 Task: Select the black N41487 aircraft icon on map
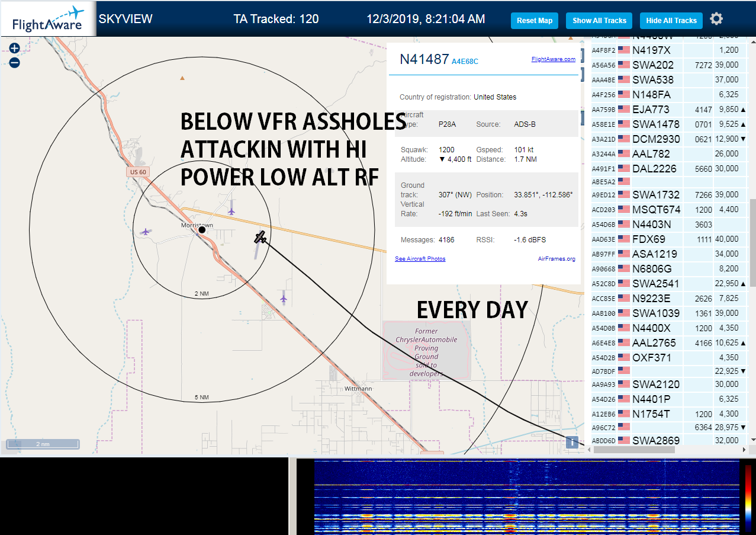tap(260, 238)
